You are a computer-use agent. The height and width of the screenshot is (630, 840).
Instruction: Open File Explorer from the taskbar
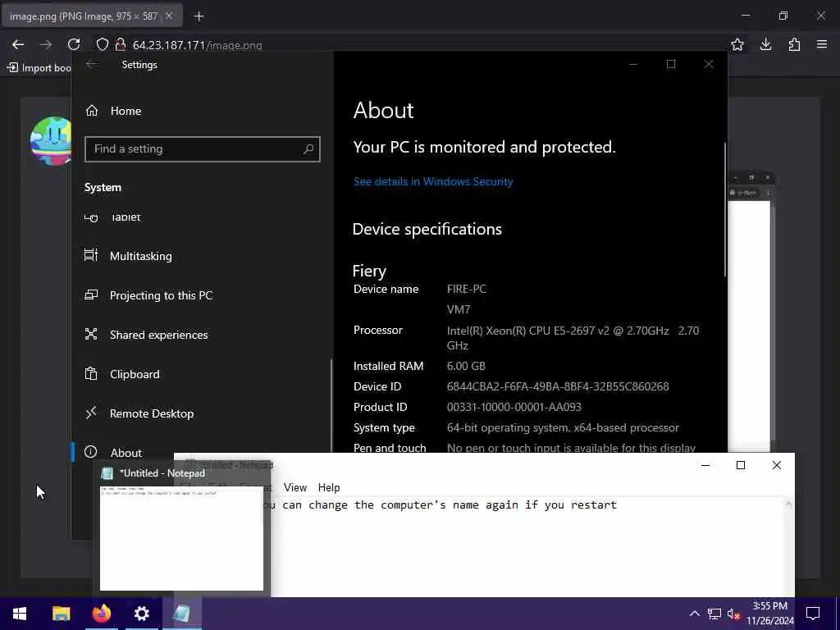pyautogui.click(x=61, y=614)
